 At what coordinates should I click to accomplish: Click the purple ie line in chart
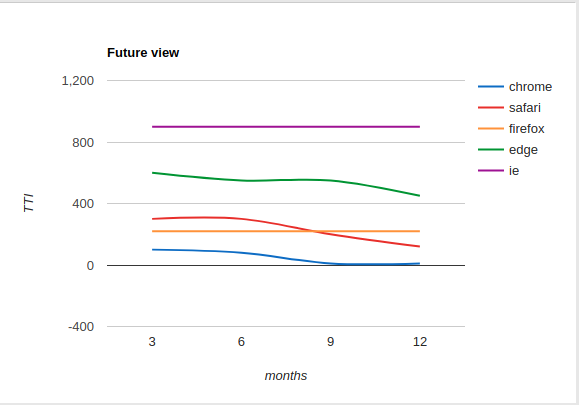(286, 127)
